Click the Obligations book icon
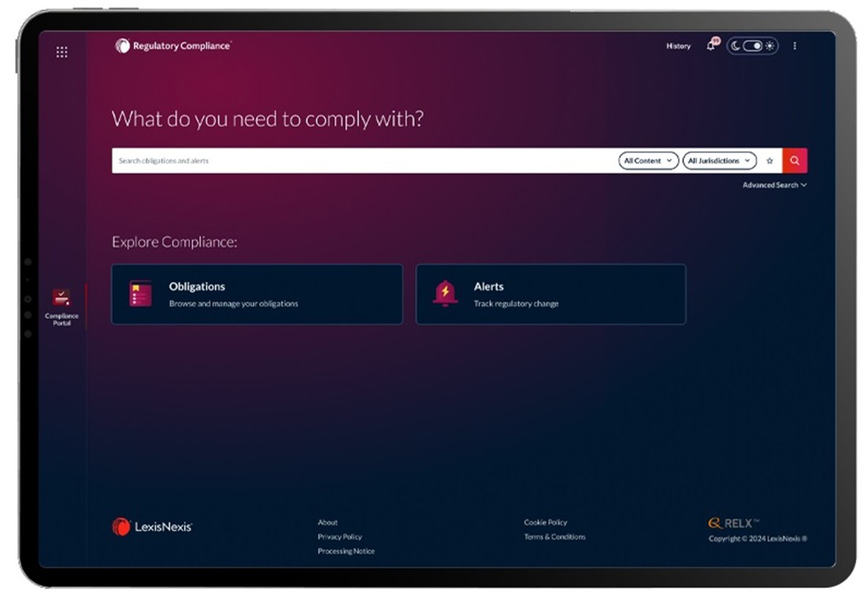 click(140, 294)
